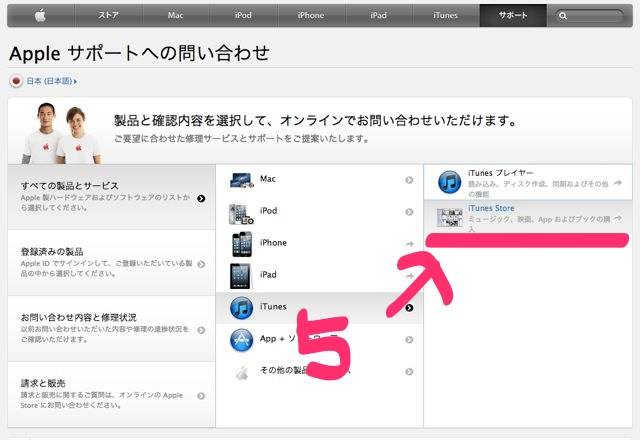Click arrow beside お問い合わせ内容と修理状況
Image resolution: width=640 pixels, height=440 pixels.
click(x=201, y=330)
